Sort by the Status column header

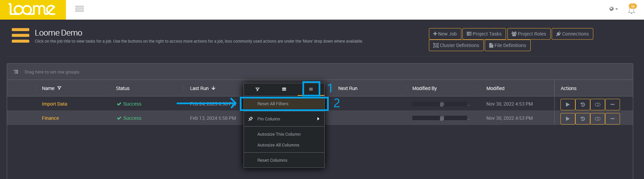[x=122, y=88]
